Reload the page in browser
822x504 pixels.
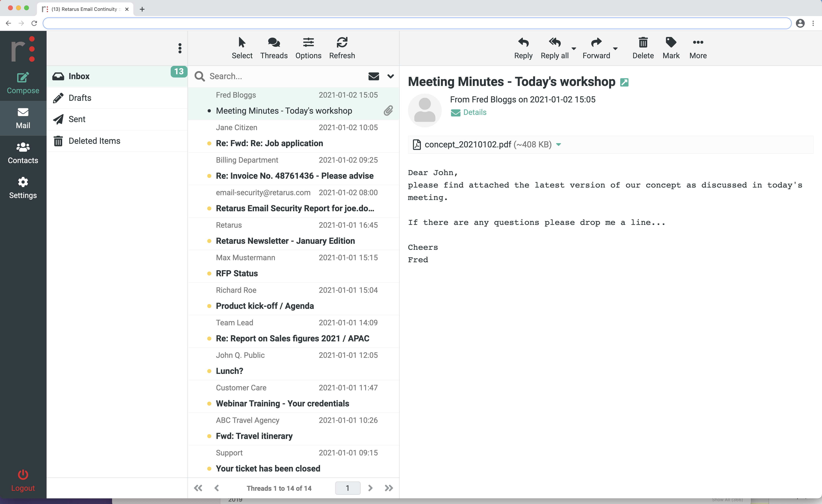point(34,23)
